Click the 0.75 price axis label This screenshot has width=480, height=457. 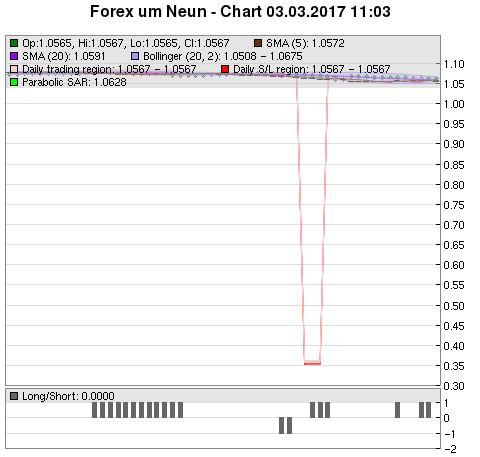454,205
